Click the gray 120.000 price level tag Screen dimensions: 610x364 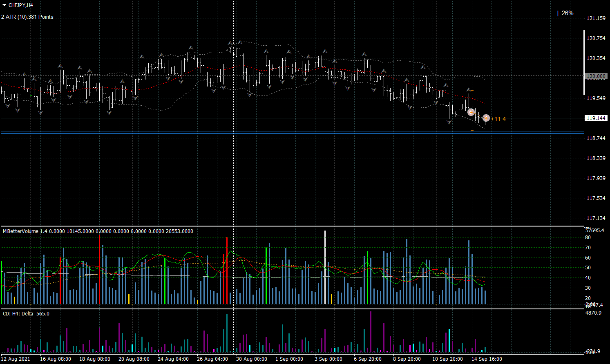[x=596, y=76]
